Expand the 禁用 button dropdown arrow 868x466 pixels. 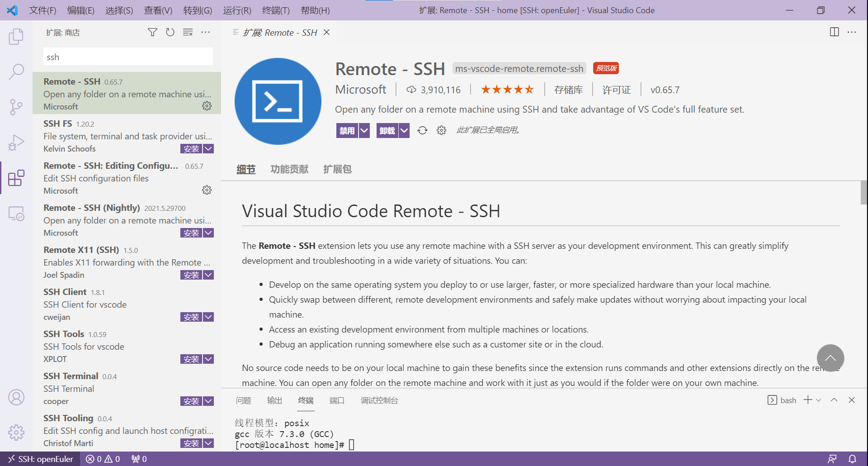click(x=364, y=130)
